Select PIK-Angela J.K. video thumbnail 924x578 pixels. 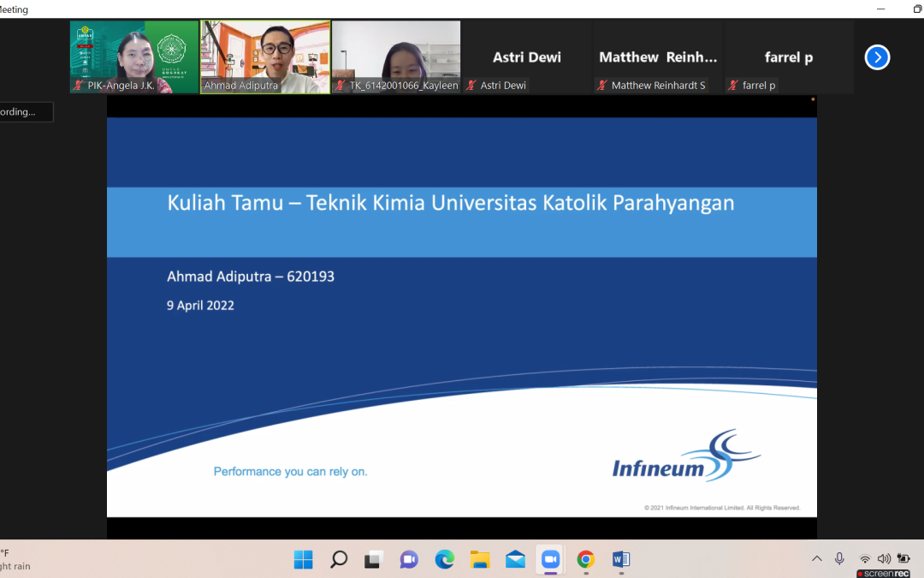tap(134, 56)
